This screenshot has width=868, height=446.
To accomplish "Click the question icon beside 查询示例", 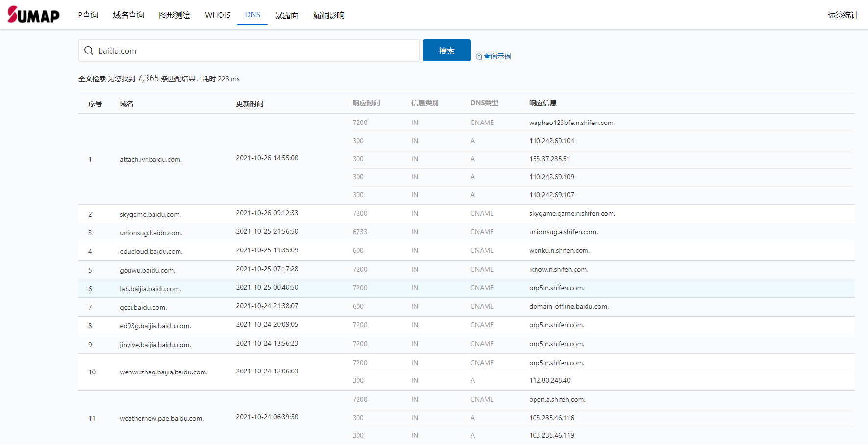I will (479, 57).
